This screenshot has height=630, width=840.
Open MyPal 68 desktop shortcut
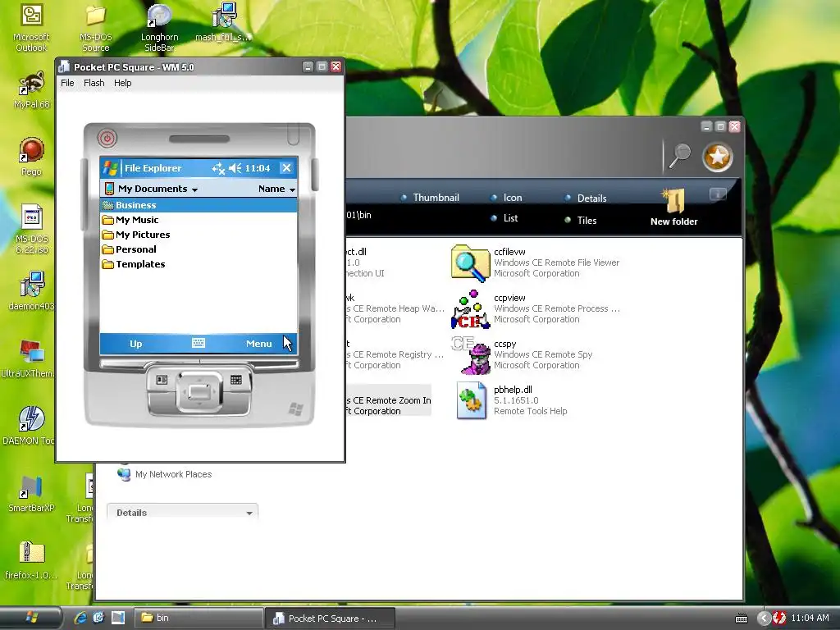coord(32,90)
